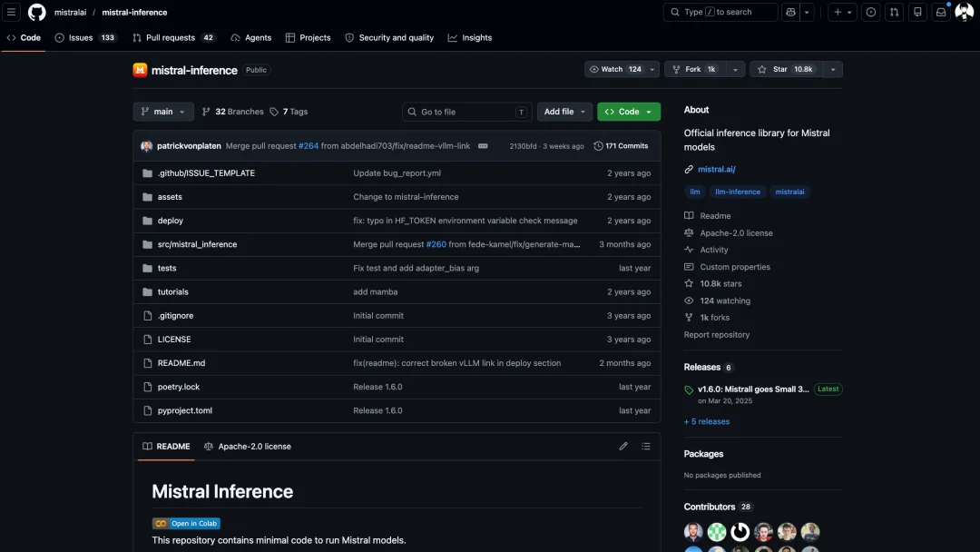Image resolution: width=980 pixels, height=552 pixels.
Task: Watch the repository
Action: click(x=615, y=69)
